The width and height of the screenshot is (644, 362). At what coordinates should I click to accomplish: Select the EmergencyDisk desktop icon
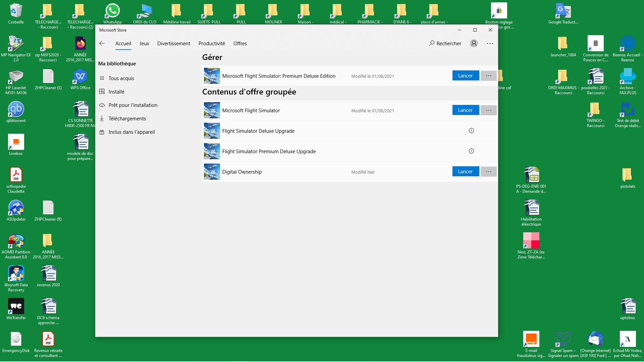(16, 342)
